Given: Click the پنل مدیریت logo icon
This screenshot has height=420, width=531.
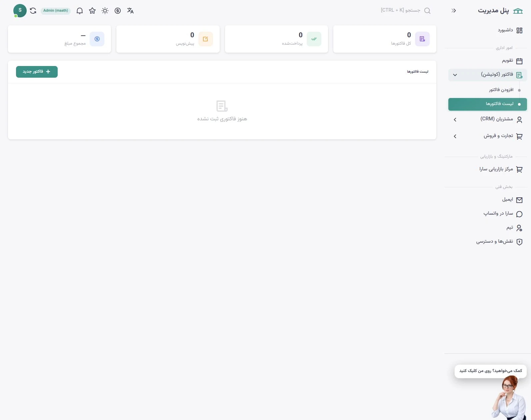Looking at the screenshot, I should click(x=518, y=11).
